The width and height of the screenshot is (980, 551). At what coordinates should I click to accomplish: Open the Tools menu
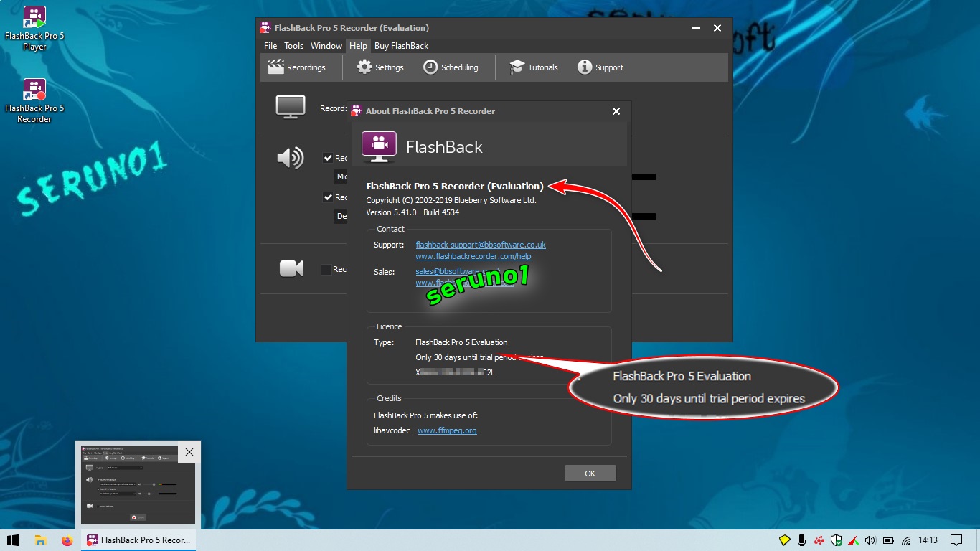293,46
